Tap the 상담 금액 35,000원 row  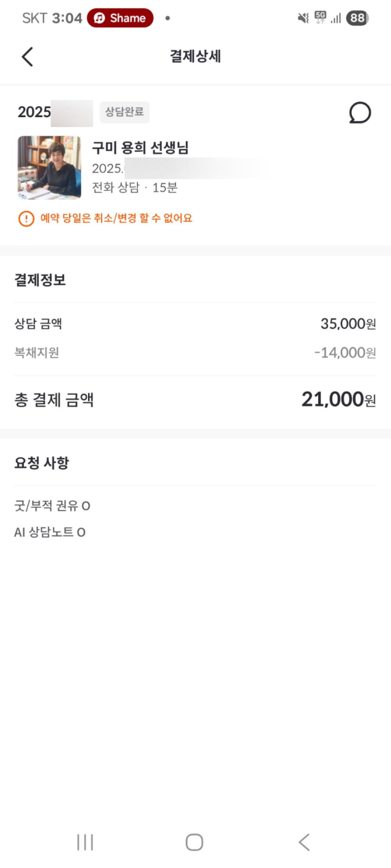click(195, 324)
